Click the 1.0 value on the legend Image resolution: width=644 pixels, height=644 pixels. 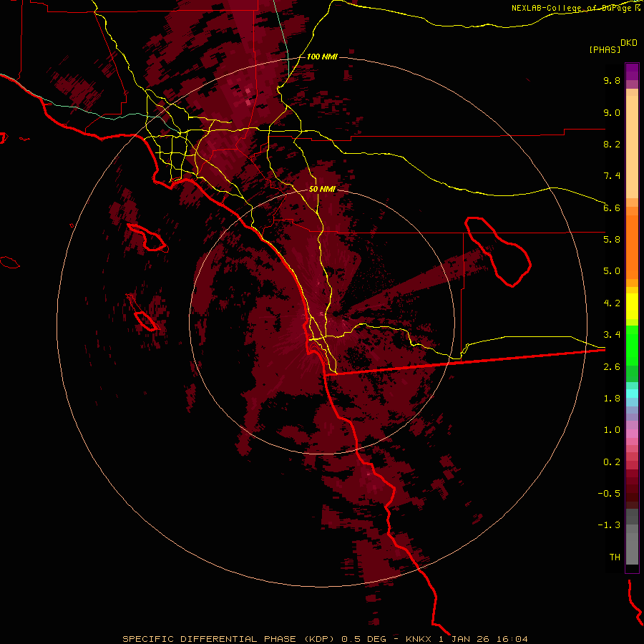612,430
